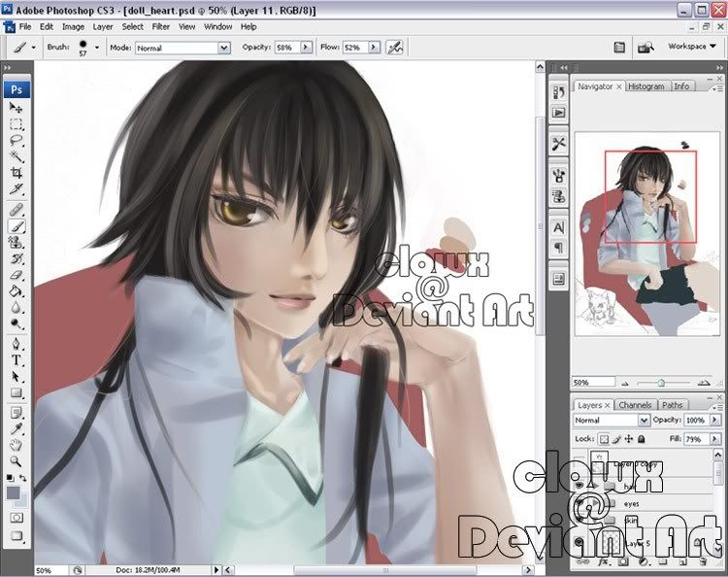
Task: Launch Bridge from options bar
Action: click(645, 48)
